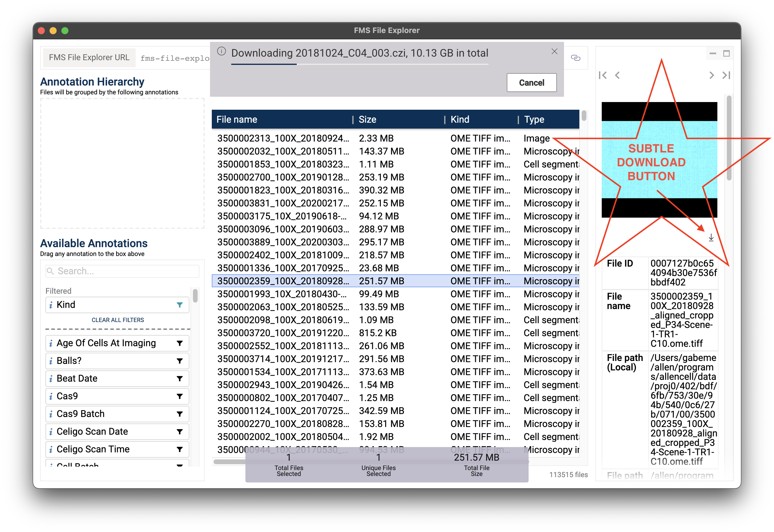
Task: Click the cyan file thumbnail preview
Action: click(659, 160)
